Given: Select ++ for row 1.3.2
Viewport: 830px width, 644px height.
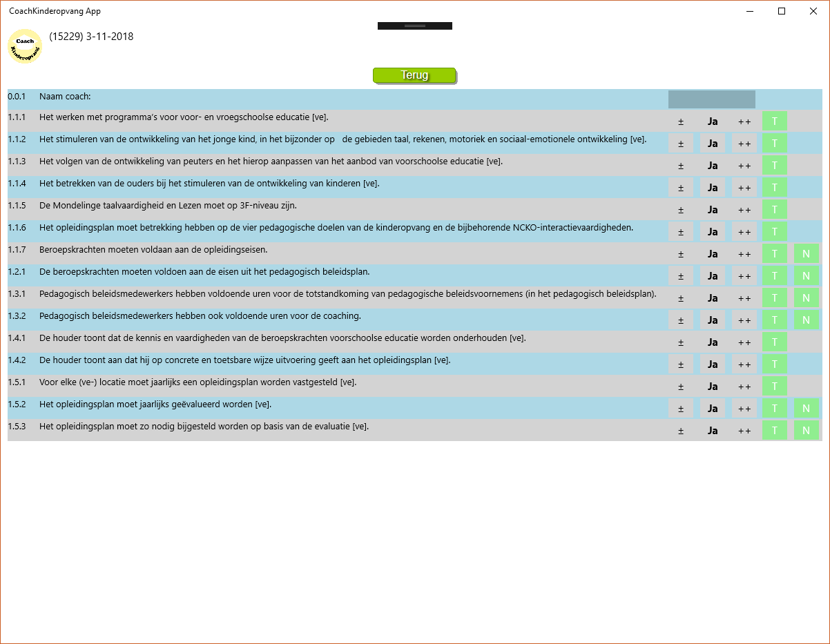Looking at the screenshot, I should point(744,320).
